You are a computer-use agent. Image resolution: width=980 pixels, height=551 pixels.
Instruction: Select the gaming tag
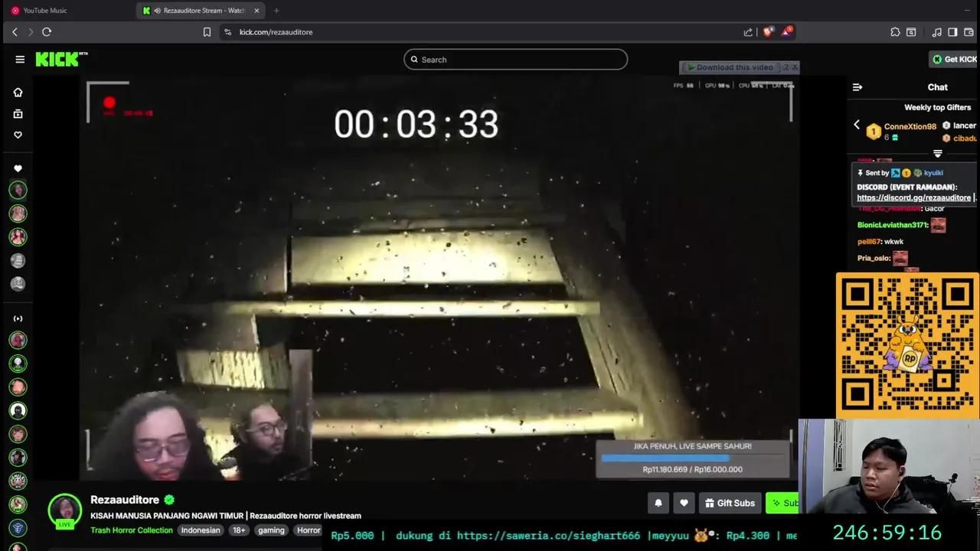[271, 530]
